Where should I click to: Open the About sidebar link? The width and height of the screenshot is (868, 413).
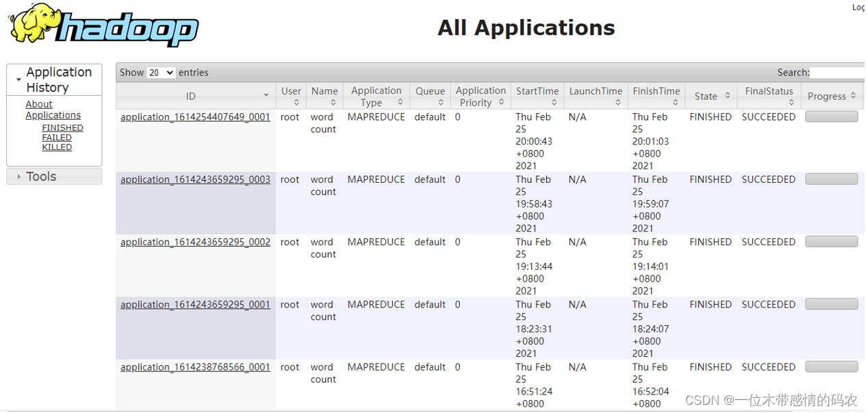tap(39, 104)
